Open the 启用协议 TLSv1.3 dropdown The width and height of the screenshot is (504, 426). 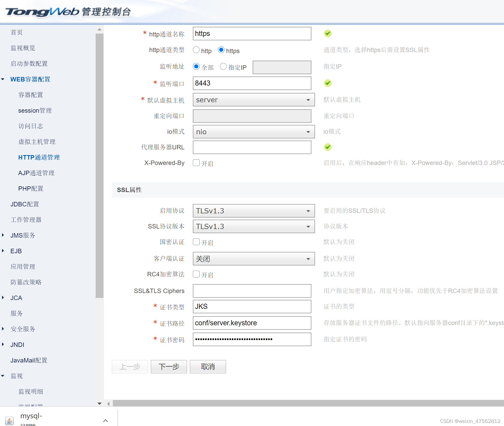(x=254, y=211)
